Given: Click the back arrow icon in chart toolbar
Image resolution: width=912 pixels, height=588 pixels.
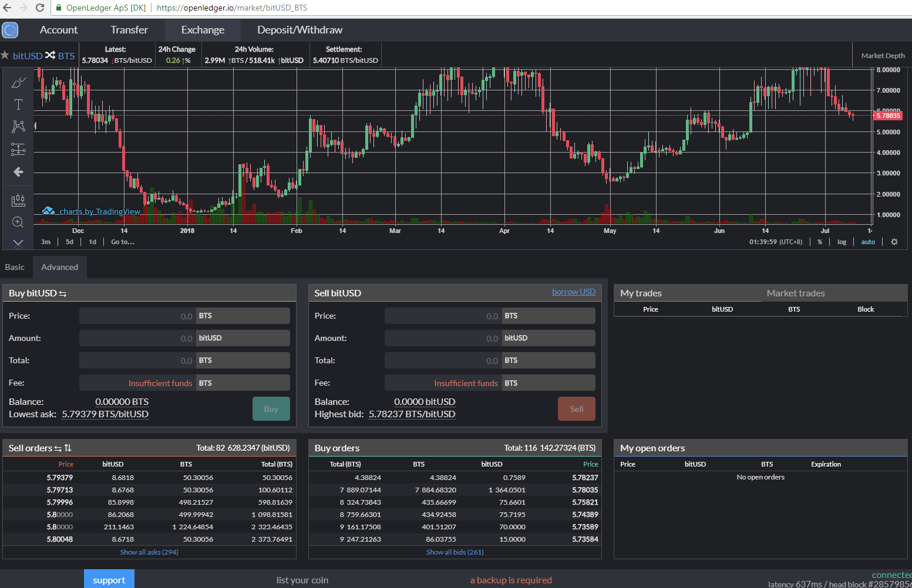Looking at the screenshot, I should pyautogui.click(x=18, y=172).
